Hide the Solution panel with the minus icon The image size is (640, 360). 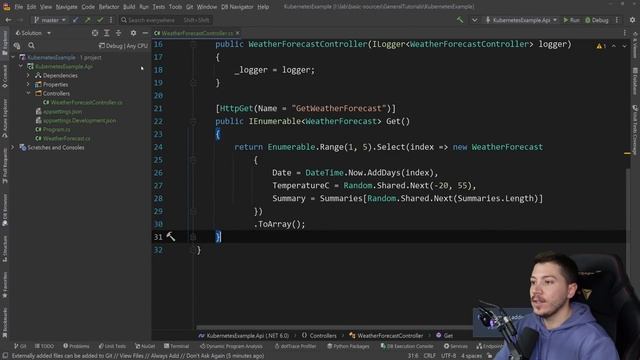(x=145, y=33)
